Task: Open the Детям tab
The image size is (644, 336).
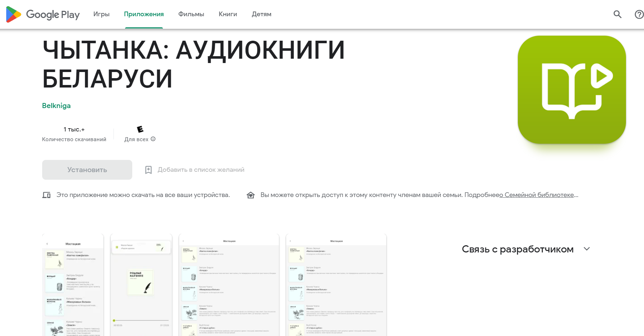Action: click(262, 14)
